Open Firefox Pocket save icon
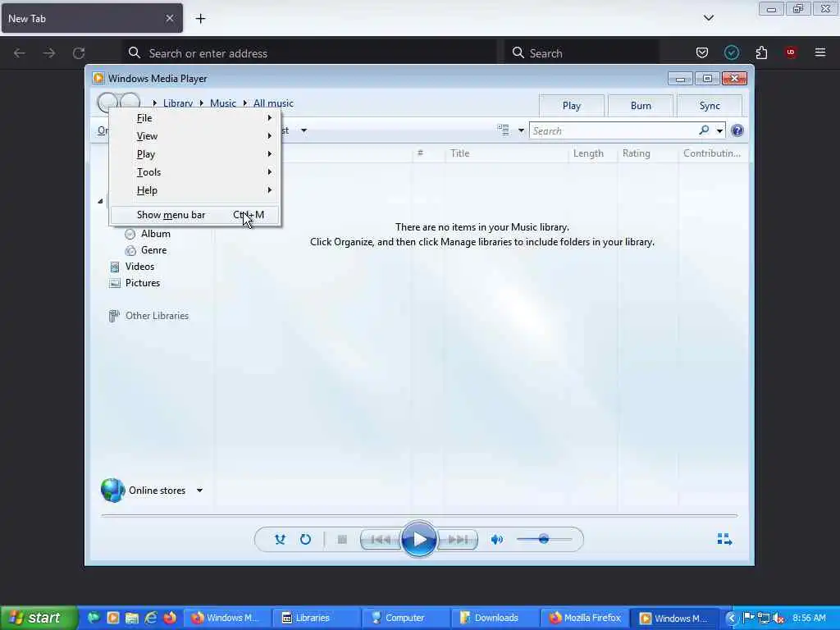Image resolution: width=840 pixels, height=630 pixels. [x=702, y=52]
